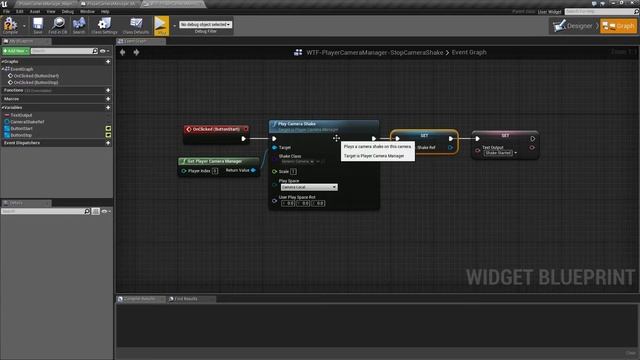The image size is (640, 360).
Task: Toggle ButtonStop variable visibility icon
Action: point(108,135)
